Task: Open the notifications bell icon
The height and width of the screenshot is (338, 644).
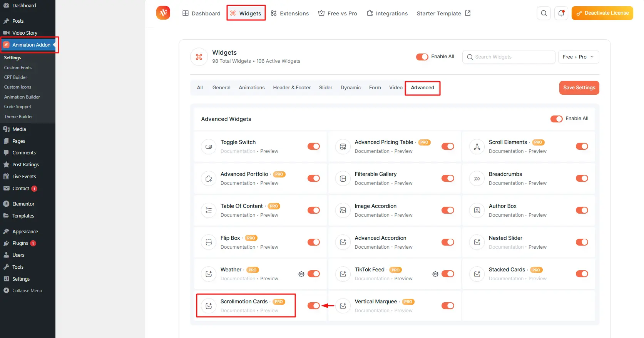Action: pyautogui.click(x=561, y=13)
